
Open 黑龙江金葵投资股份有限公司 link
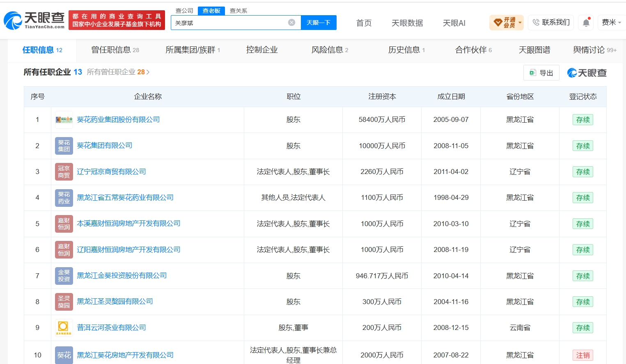122,275
